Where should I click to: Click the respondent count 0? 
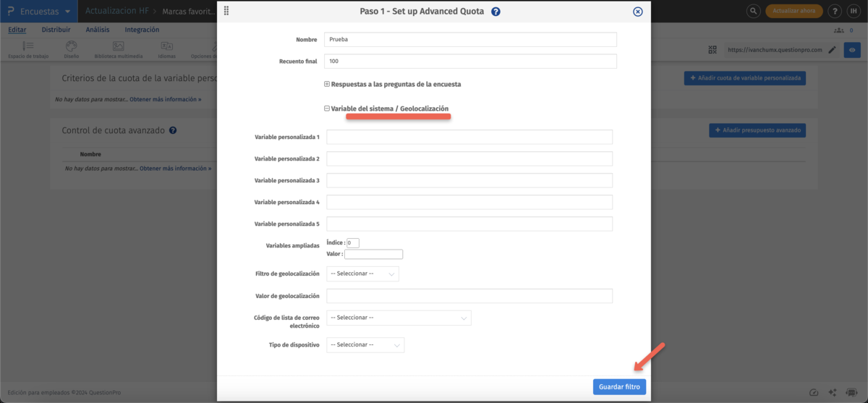[x=851, y=30]
